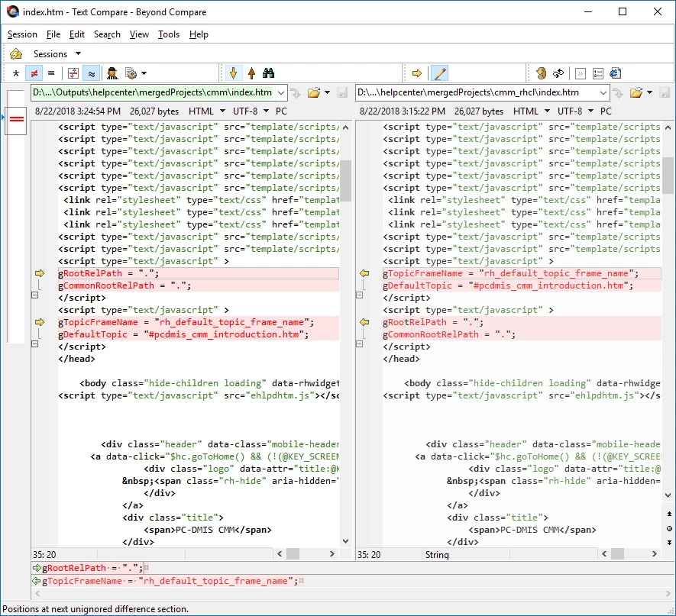Screen dimensions: 676x616
Task: Open the Tools menu
Action: [x=169, y=34]
